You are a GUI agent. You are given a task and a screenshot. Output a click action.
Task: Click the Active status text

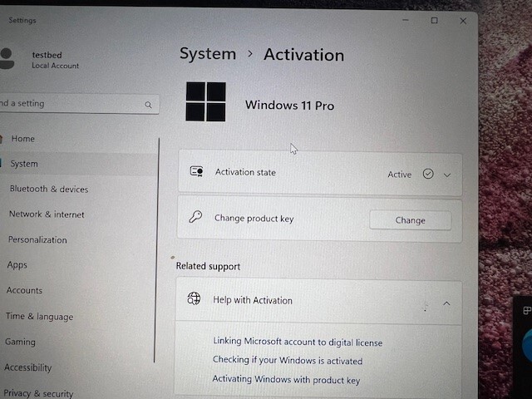[x=399, y=175]
